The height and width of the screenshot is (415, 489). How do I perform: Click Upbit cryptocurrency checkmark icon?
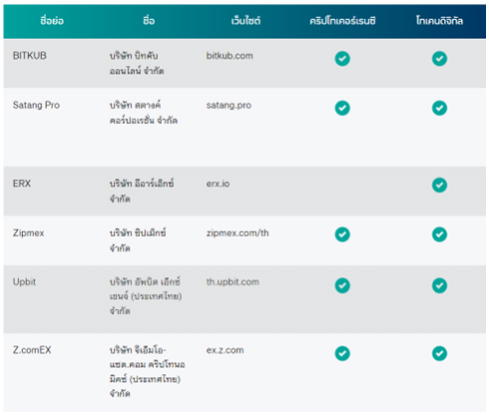342,285
